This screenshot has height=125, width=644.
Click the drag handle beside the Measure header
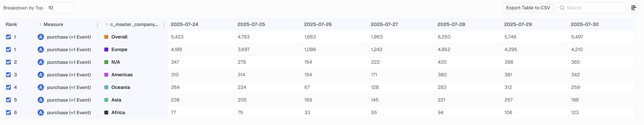point(40,24)
